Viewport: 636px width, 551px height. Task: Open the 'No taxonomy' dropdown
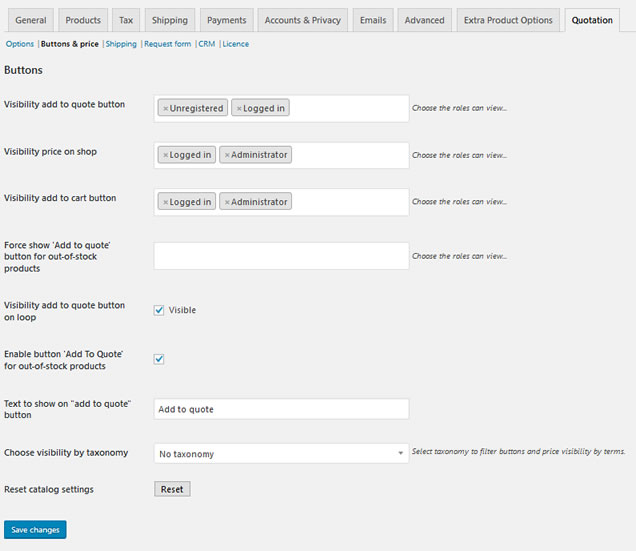pyautogui.click(x=281, y=454)
